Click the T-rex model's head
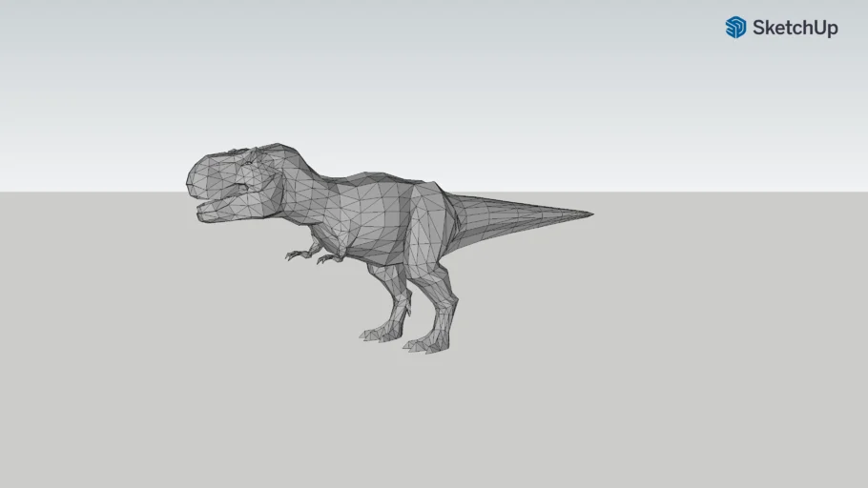The image size is (868, 488). click(234, 181)
